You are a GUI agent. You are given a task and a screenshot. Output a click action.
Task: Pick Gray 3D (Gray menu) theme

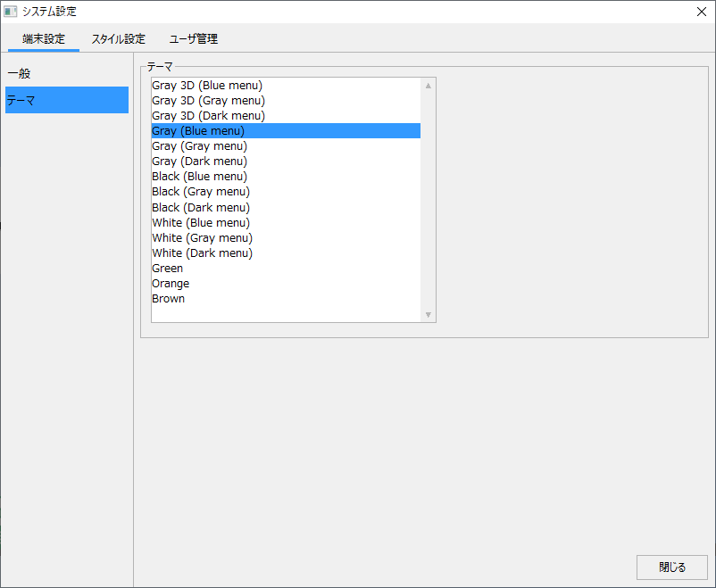pos(208,101)
